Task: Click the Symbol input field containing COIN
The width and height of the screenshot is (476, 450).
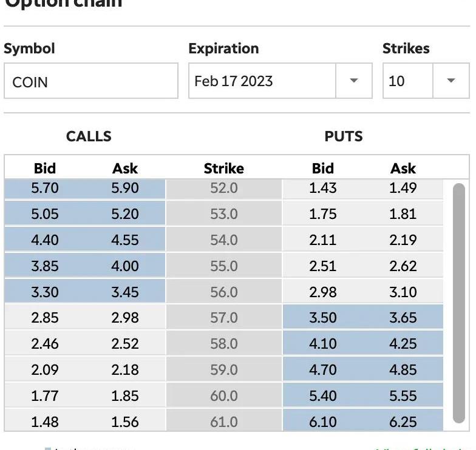Action: pyautogui.click(x=91, y=81)
